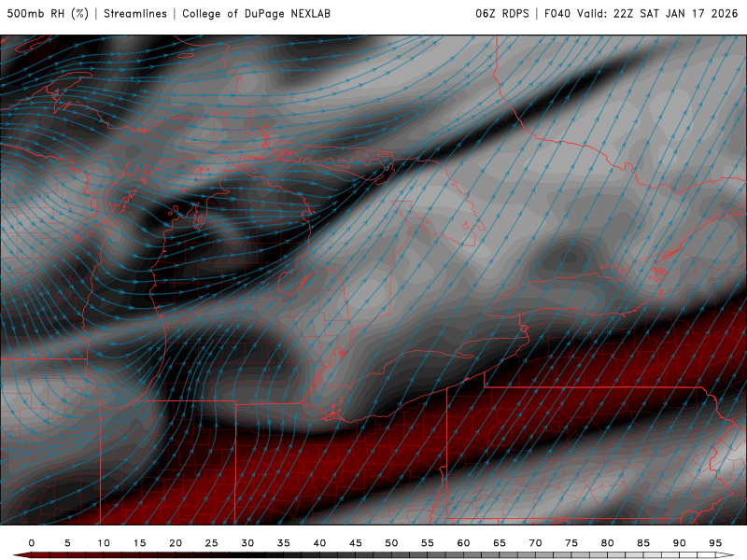Click the "Streamlines" label in header
Viewport: 747px width, 560px height.
click(135, 14)
